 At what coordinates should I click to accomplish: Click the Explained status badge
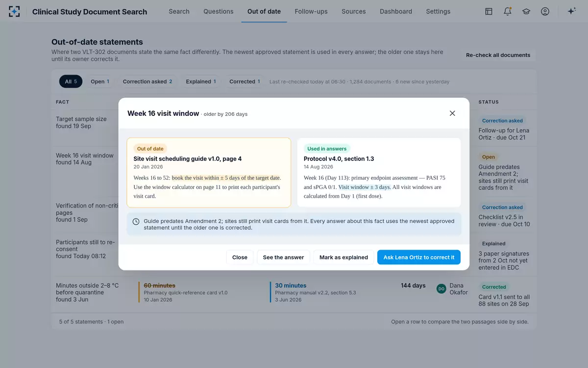494,243
